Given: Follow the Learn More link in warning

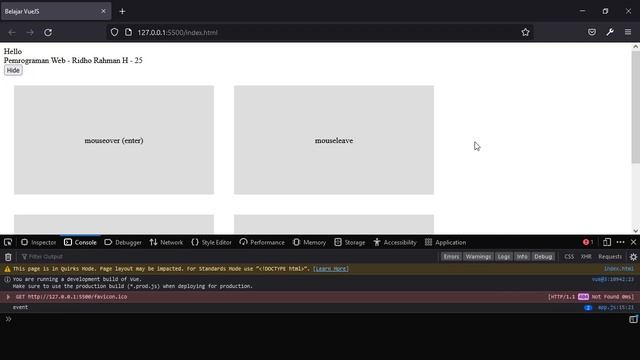Looking at the screenshot, I should click(x=331, y=269).
